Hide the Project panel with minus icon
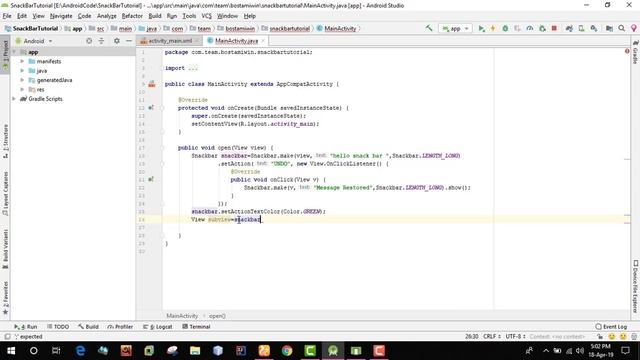Image resolution: width=640 pixels, height=360 pixels. (129, 41)
